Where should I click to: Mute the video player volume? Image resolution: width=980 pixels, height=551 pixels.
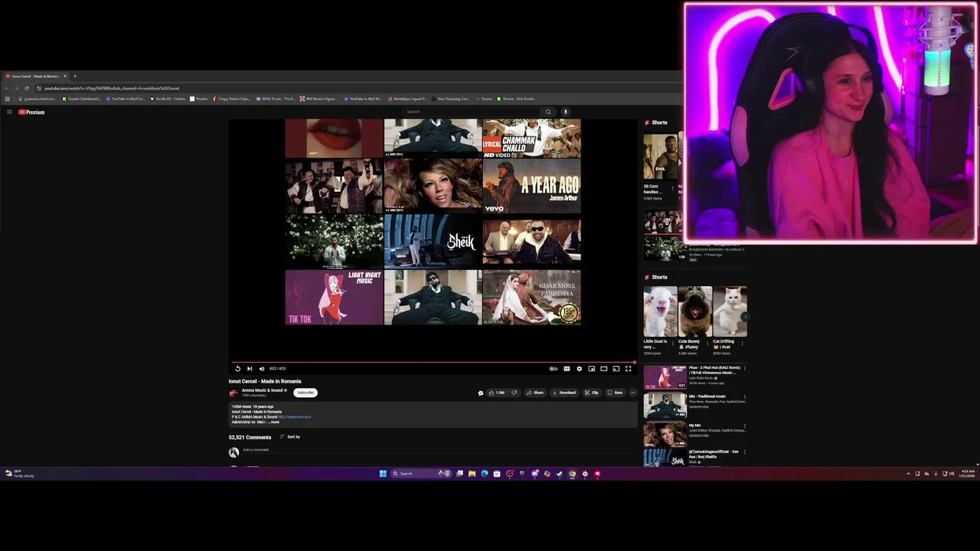click(262, 369)
